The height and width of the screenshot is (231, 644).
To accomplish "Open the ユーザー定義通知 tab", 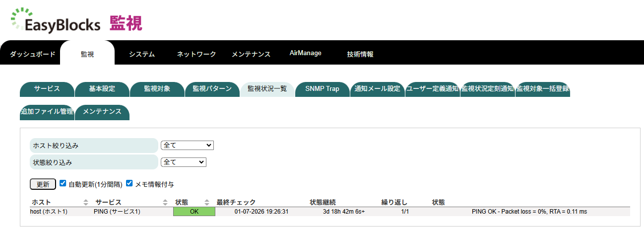I will coord(433,89).
